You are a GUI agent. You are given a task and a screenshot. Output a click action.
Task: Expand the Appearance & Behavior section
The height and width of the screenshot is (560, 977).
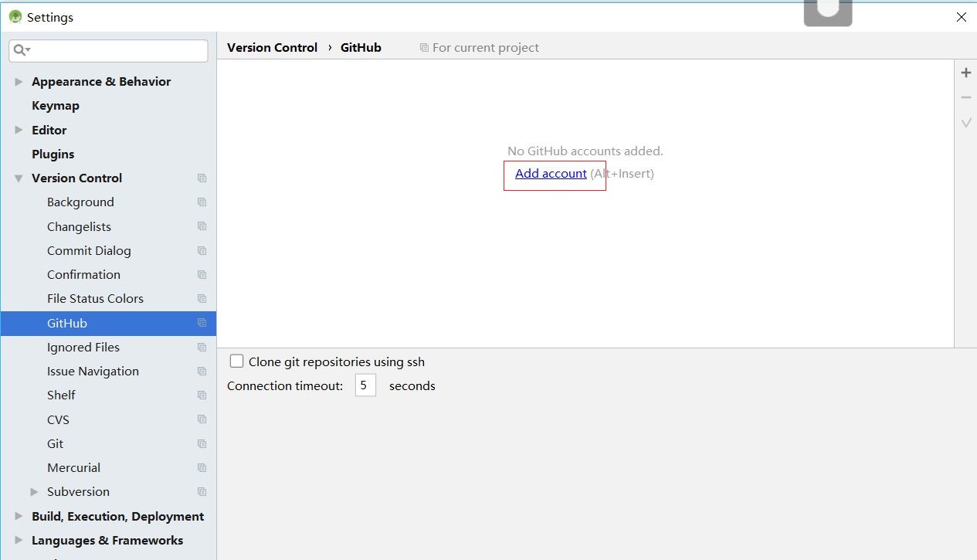[x=19, y=81]
